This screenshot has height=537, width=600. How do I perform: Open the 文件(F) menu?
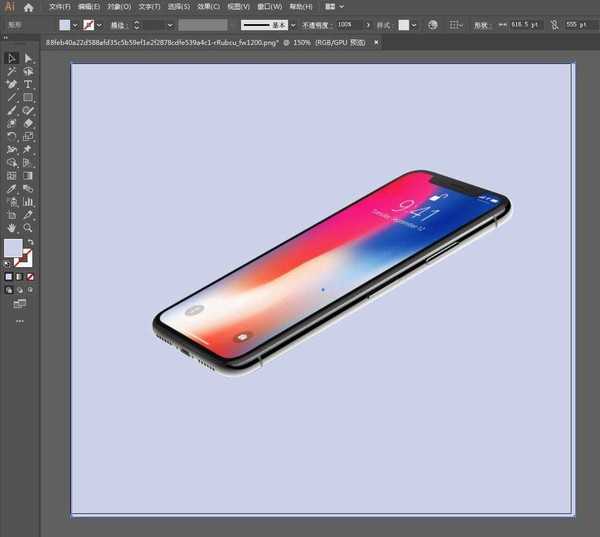[x=60, y=7]
